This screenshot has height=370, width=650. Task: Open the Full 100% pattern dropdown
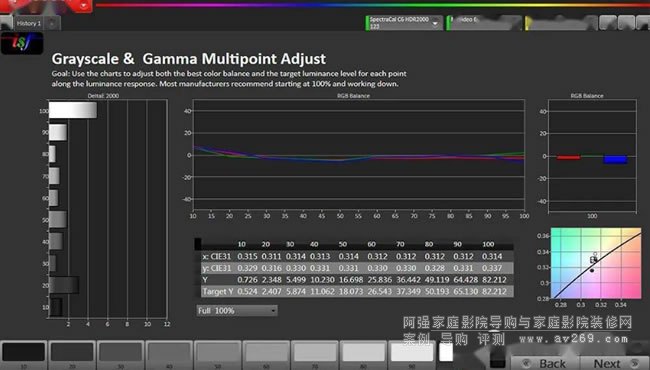237,310
